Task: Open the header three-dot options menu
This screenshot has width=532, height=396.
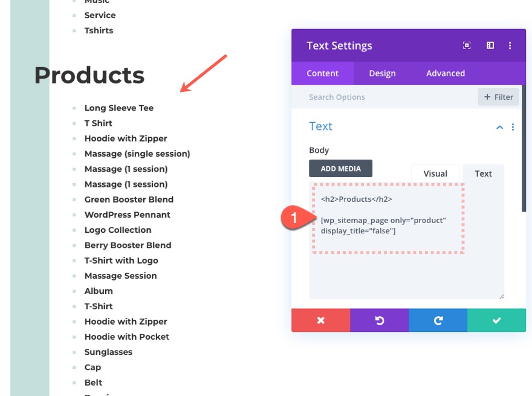Action: [511, 45]
